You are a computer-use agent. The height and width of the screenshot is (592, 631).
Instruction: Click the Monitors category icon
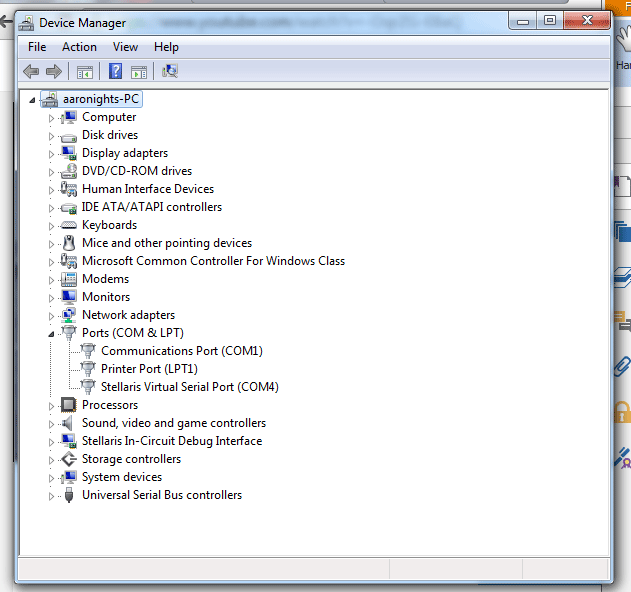68,297
